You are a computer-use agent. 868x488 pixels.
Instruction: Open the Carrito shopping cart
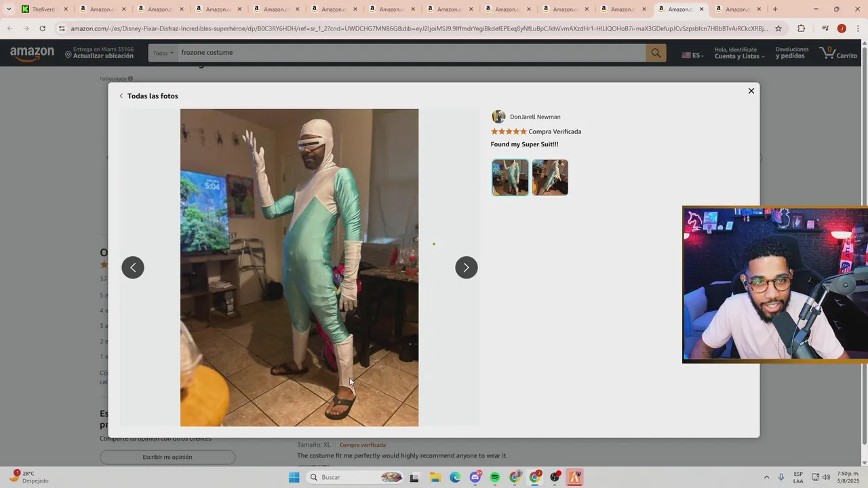839,53
